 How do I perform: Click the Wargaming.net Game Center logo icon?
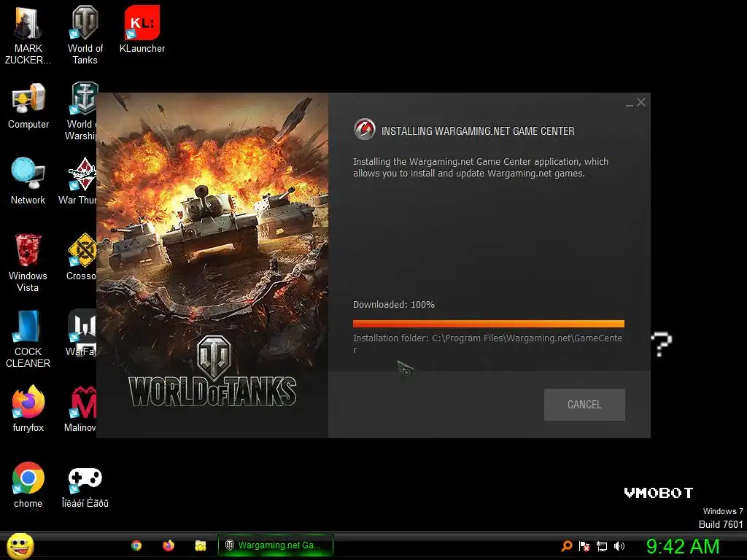pos(365,129)
